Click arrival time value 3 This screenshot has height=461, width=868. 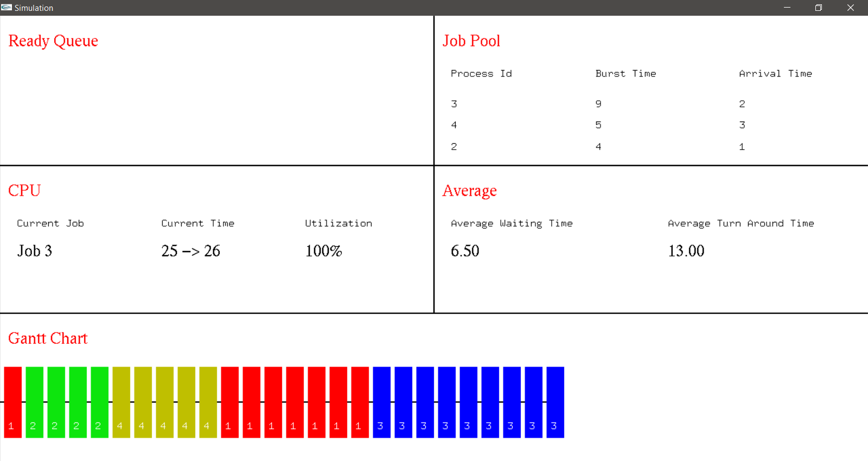(742, 125)
